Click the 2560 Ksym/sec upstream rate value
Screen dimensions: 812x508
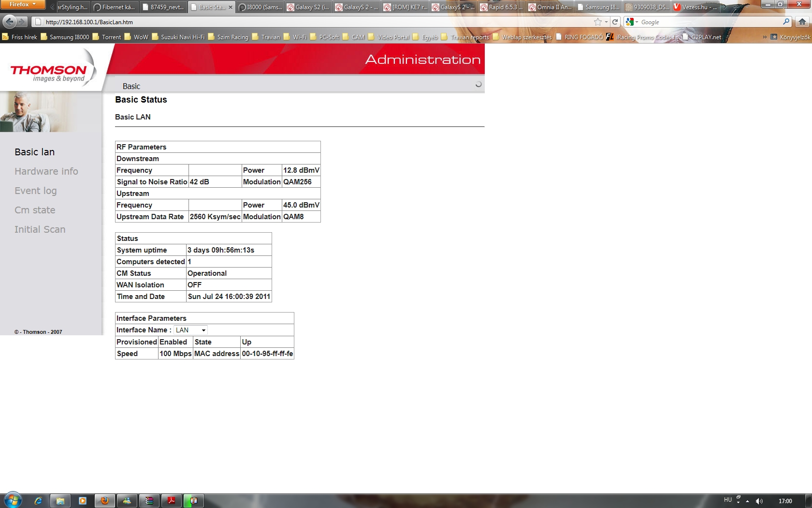coord(215,217)
